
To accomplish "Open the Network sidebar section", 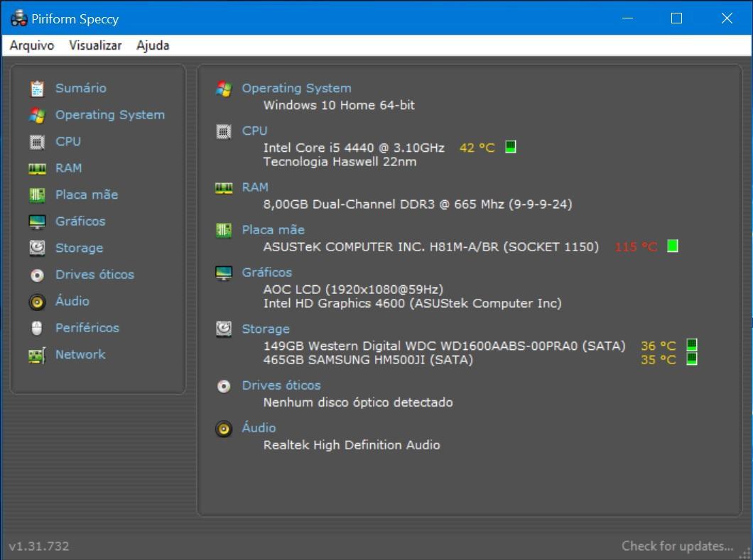I will (80, 355).
